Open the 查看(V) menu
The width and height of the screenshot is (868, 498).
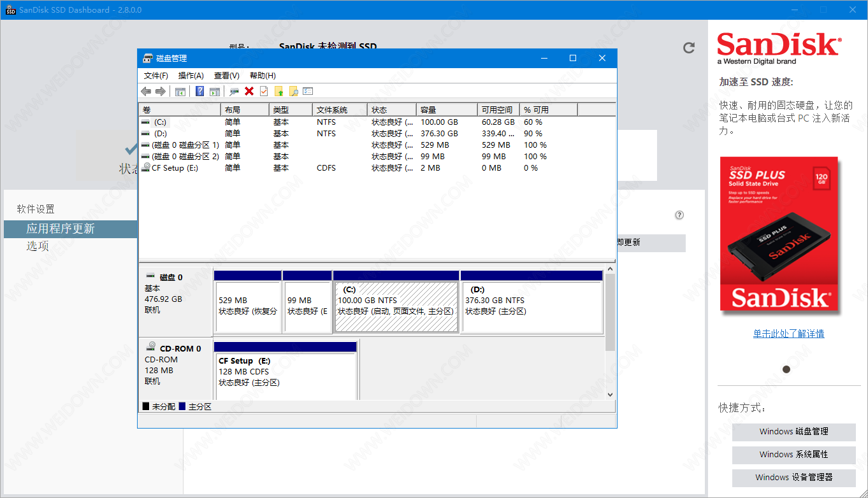tap(227, 75)
